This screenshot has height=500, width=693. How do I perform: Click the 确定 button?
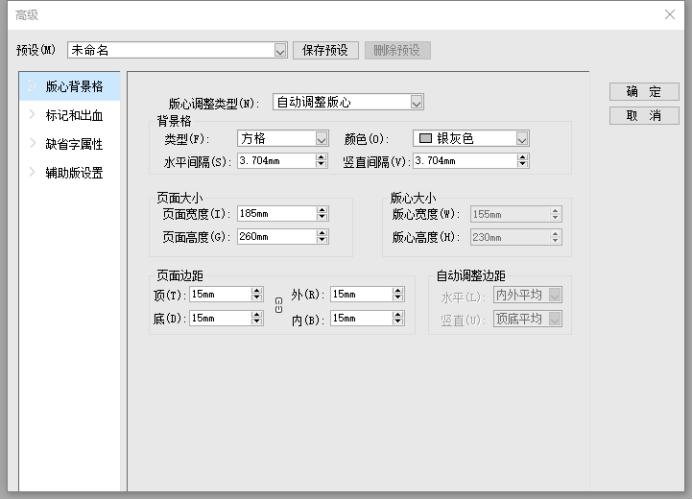644,92
